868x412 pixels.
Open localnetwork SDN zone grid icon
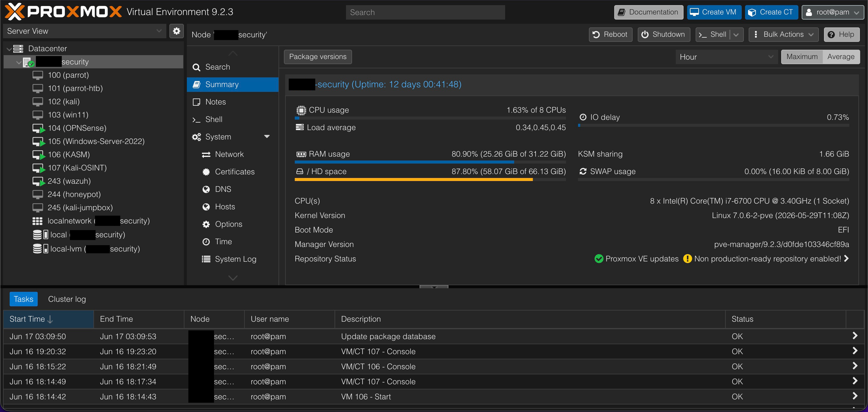click(37, 221)
